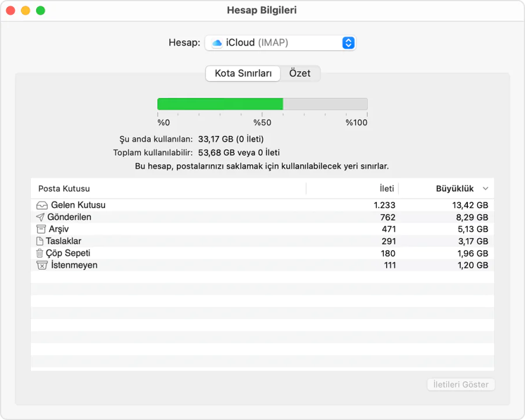Select the Kota Sınırları tab
The height and width of the screenshot is (420, 525).
click(242, 73)
